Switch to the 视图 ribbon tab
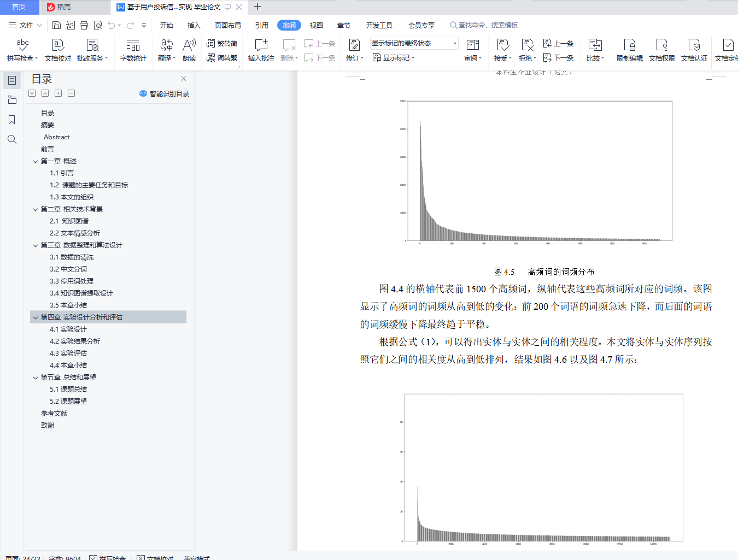Image resolution: width=738 pixels, height=560 pixels. (x=317, y=25)
